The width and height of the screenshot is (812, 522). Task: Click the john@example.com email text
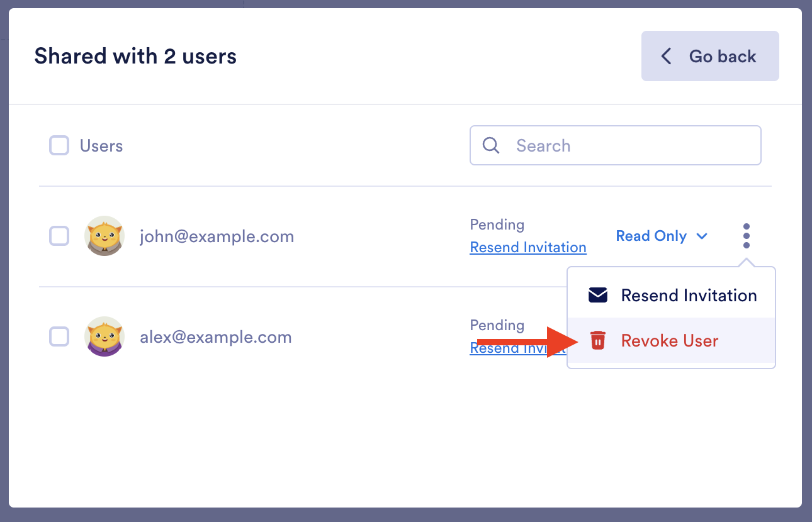pyautogui.click(x=217, y=236)
